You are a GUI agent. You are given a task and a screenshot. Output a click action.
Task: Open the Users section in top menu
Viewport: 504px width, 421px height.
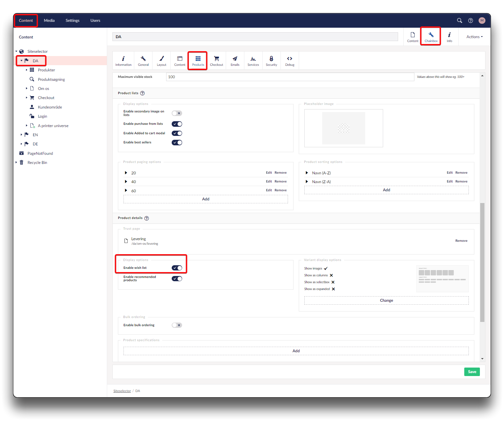95,21
